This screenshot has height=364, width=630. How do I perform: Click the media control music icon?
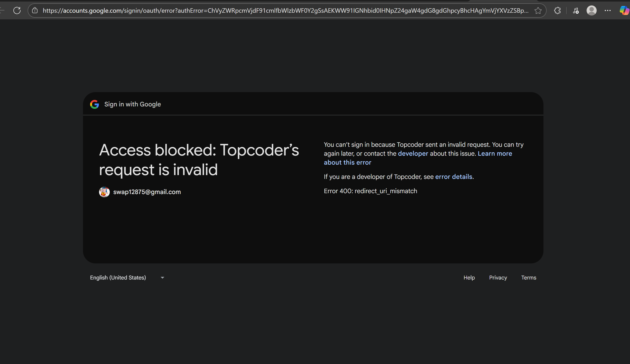tap(576, 10)
